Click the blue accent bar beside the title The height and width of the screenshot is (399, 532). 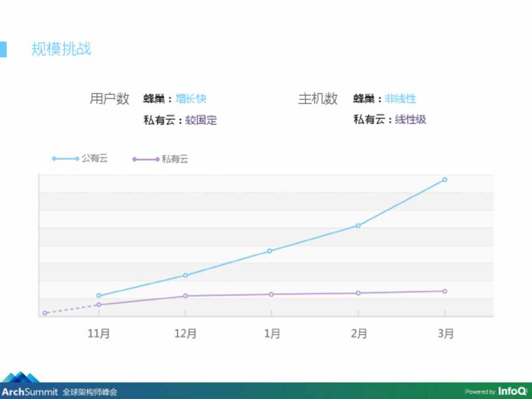[x=3, y=49]
